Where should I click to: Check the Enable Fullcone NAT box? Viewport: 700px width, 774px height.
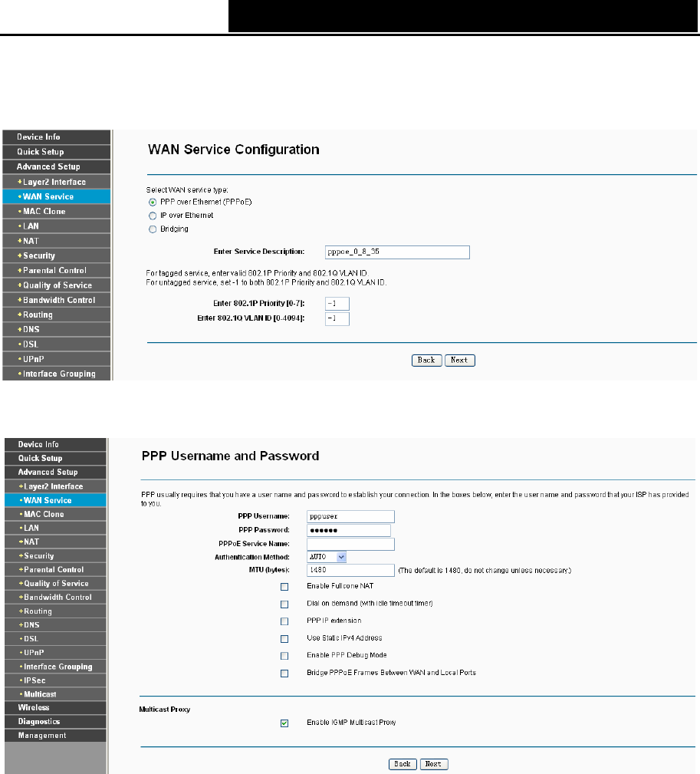[284, 587]
